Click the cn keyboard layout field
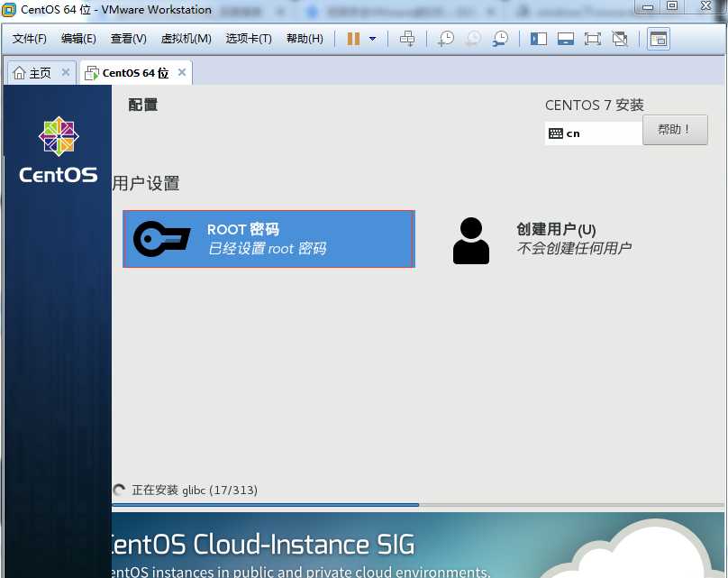Image resolution: width=728 pixels, height=578 pixels. click(x=594, y=133)
